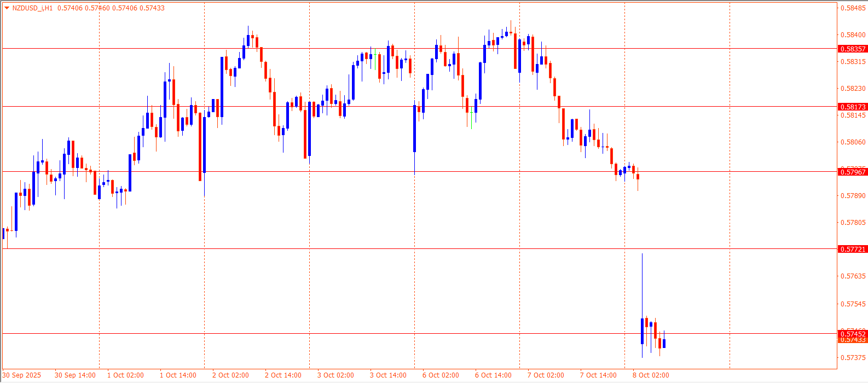The image size is (868, 383).
Task: Click the 1 Oct 14:00 time label
Action: pyautogui.click(x=178, y=375)
